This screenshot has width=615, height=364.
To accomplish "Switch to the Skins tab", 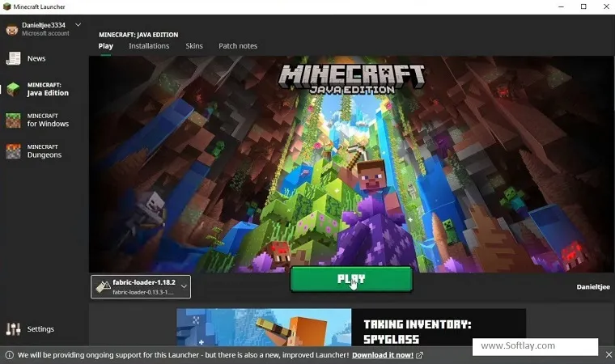I will (x=194, y=46).
